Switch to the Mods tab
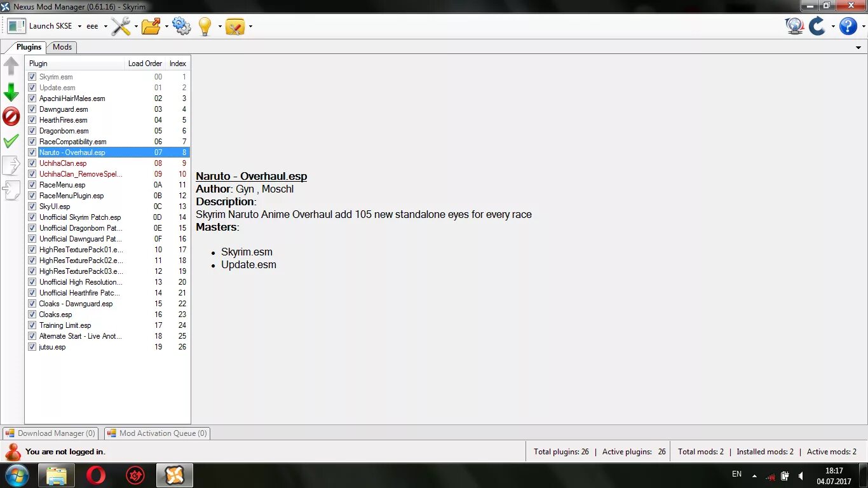Image resolution: width=868 pixels, height=488 pixels. tap(62, 47)
